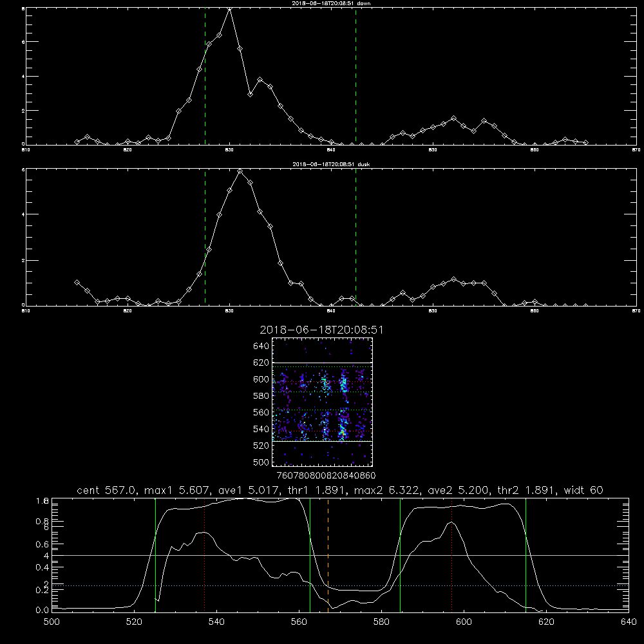The height and width of the screenshot is (644, 644).
Task: Click the '0.4' label on bottom plot y-axis
Action: click(x=43, y=567)
